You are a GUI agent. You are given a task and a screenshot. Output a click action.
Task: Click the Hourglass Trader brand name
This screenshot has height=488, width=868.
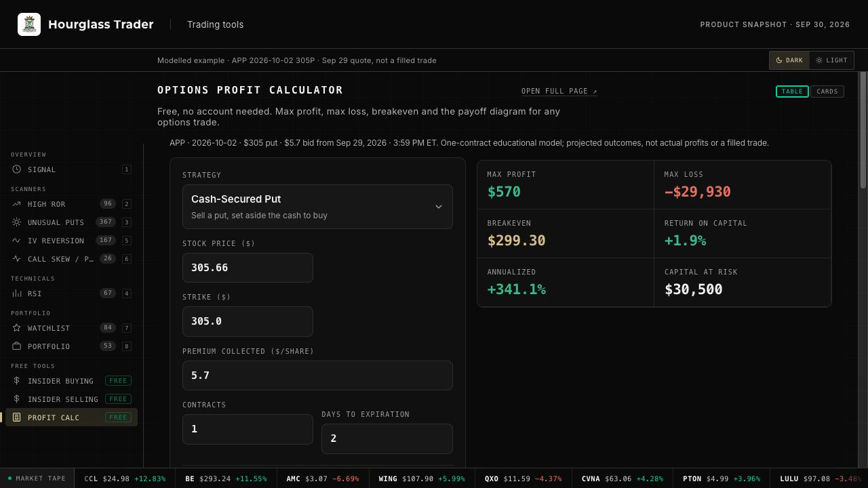pyautogui.click(x=101, y=24)
